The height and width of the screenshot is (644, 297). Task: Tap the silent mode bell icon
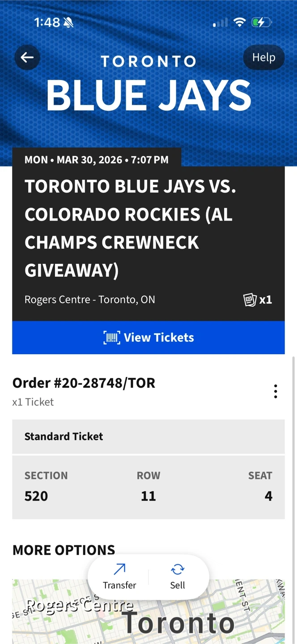68,22
